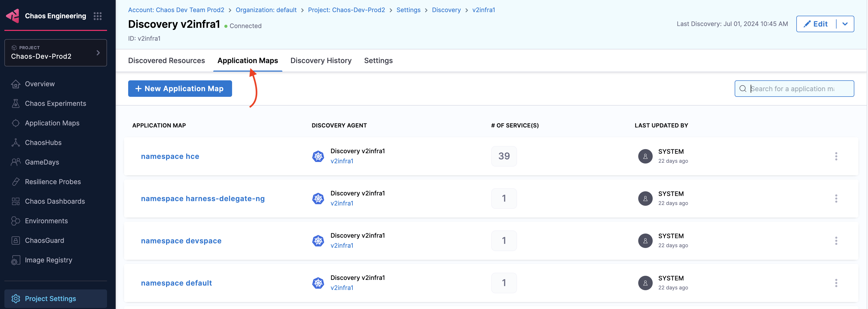Expand the Edit button dropdown arrow

tap(845, 24)
